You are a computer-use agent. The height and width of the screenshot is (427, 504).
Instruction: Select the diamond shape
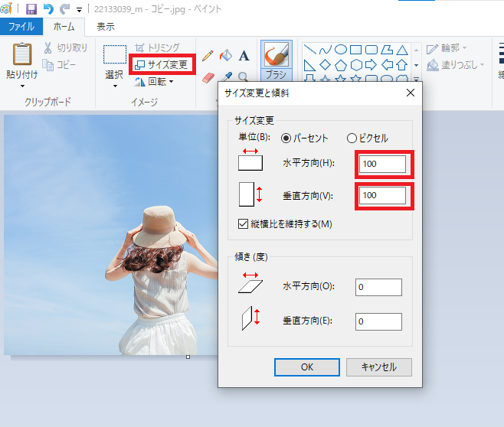coord(326,65)
